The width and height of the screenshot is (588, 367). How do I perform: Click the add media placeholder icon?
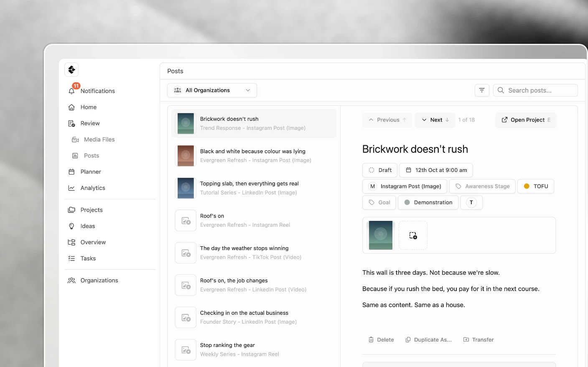pyautogui.click(x=413, y=235)
